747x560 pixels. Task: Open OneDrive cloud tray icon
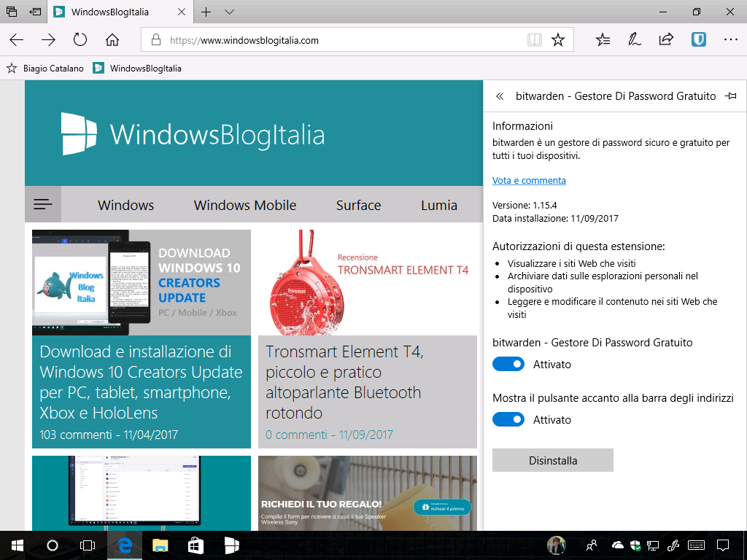point(617,545)
